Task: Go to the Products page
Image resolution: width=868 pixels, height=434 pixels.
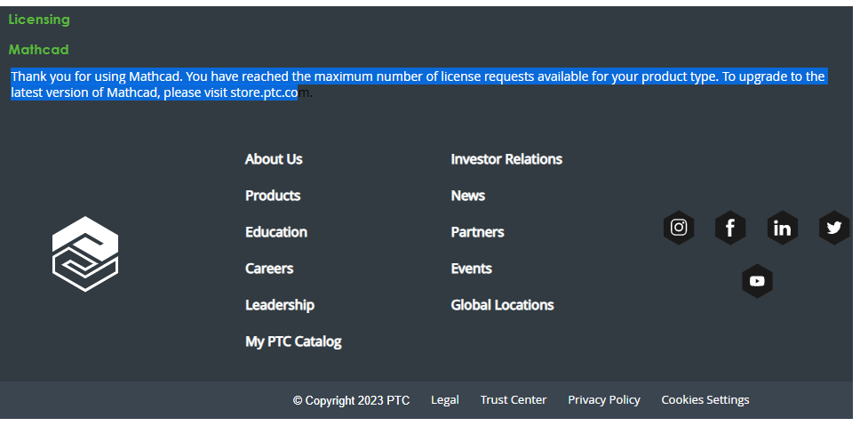Action: click(x=273, y=196)
